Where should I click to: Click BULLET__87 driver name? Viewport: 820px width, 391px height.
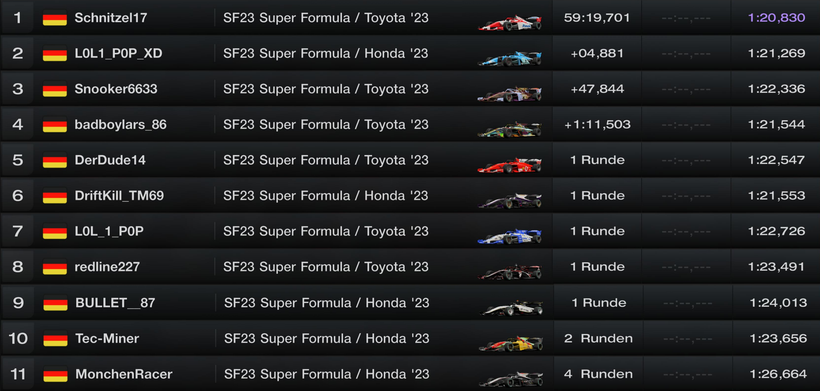[x=115, y=303]
